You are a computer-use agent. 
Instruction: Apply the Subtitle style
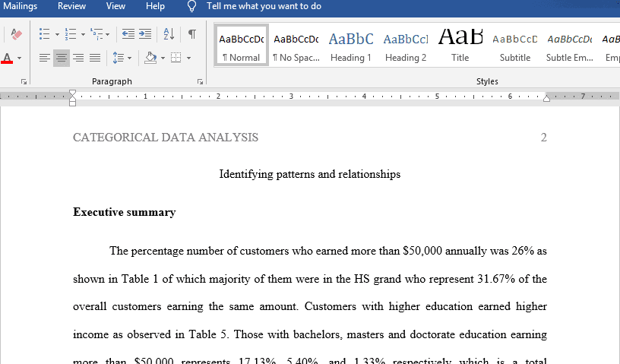coord(515,45)
